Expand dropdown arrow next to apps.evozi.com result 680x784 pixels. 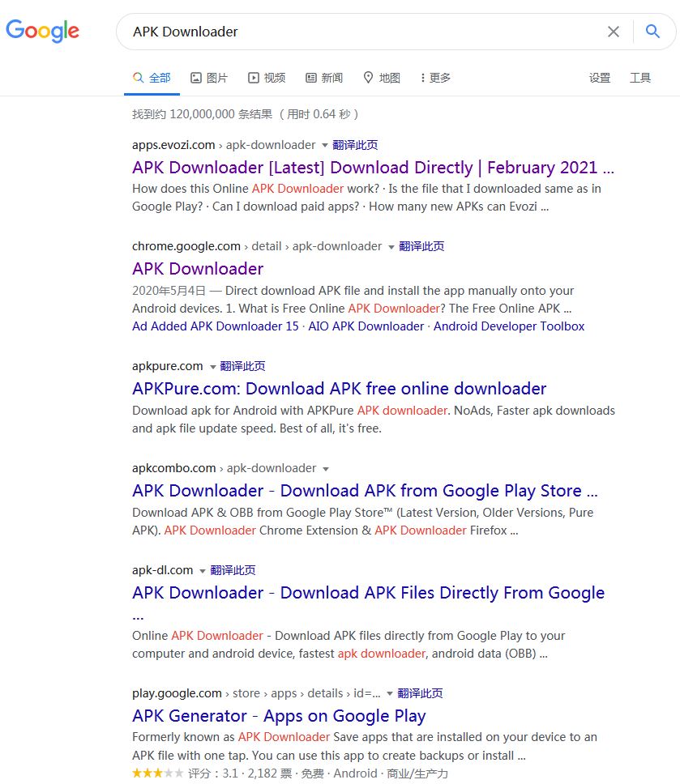coord(325,146)
